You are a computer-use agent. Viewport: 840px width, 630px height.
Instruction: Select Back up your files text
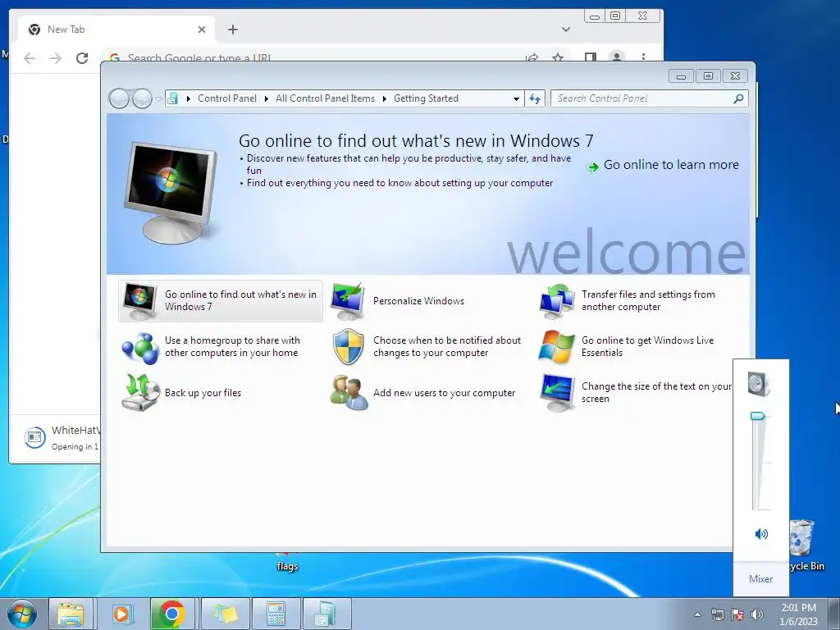(x=203, y=393)
